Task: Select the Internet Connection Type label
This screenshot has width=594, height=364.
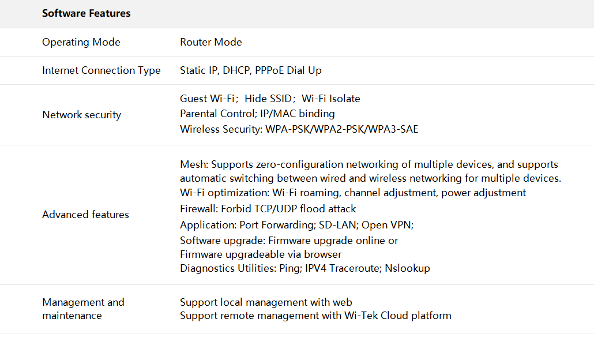Action: click(x=101, y=70)
